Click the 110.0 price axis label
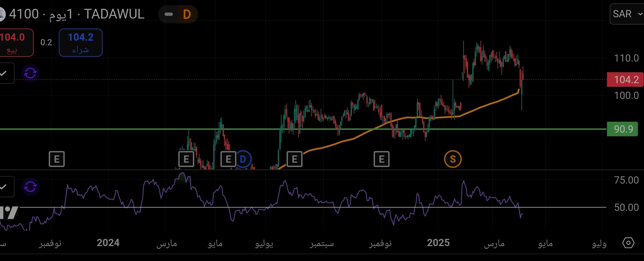Screen dimensions: 644x261 [x=626, y=58]
